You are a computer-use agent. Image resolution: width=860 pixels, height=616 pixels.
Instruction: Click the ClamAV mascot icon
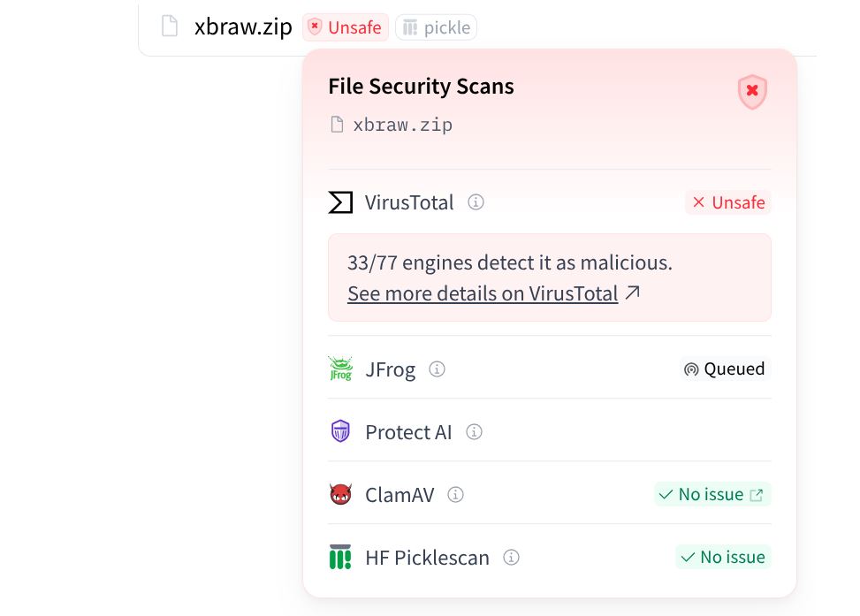(x=340, y=494)
